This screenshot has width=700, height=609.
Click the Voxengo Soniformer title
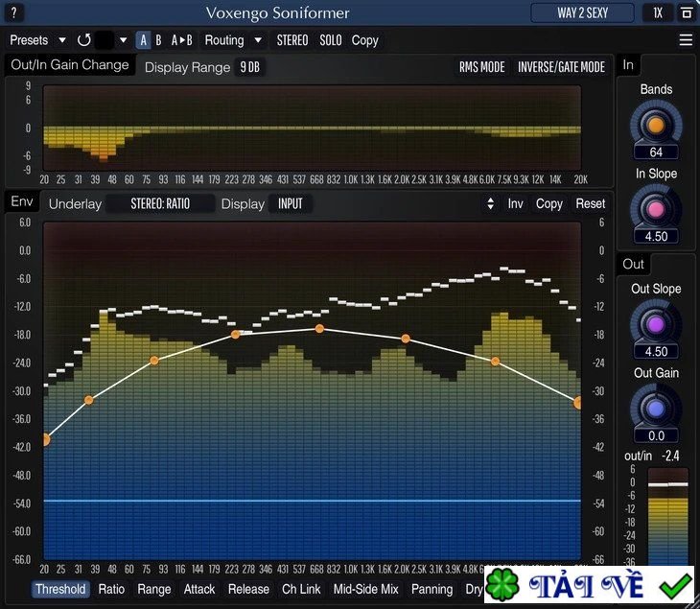(277, 12)
